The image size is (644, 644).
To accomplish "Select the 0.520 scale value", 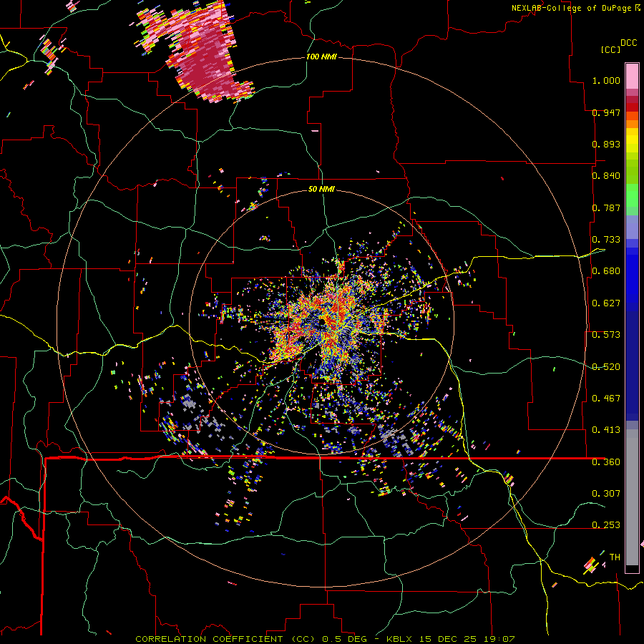I will point(606,367).
